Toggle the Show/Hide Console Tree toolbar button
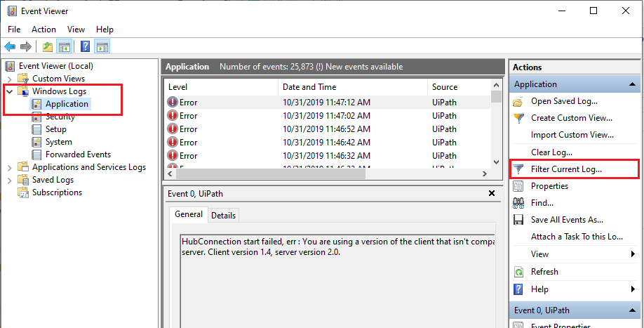Image resolution: width=644 pixels, height=328 pixels. pyautogui.click(x=65, y=47)
